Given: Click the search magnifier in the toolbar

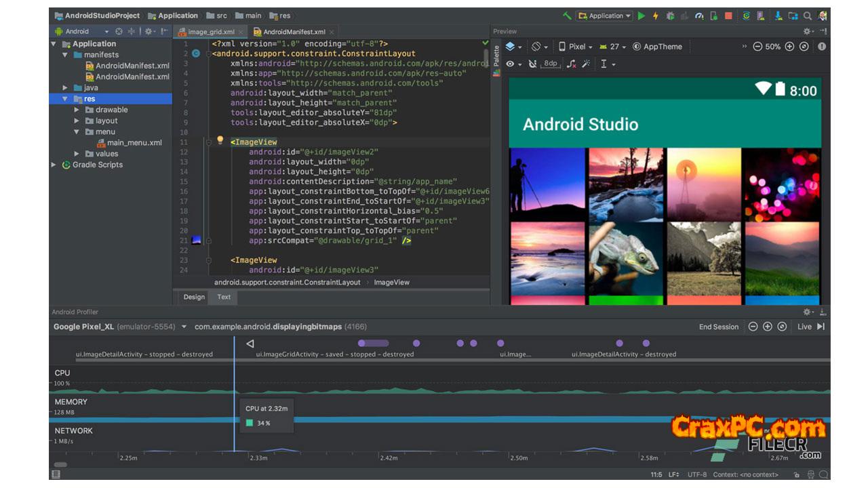Looking at the screenshot, I should [808, 16].
